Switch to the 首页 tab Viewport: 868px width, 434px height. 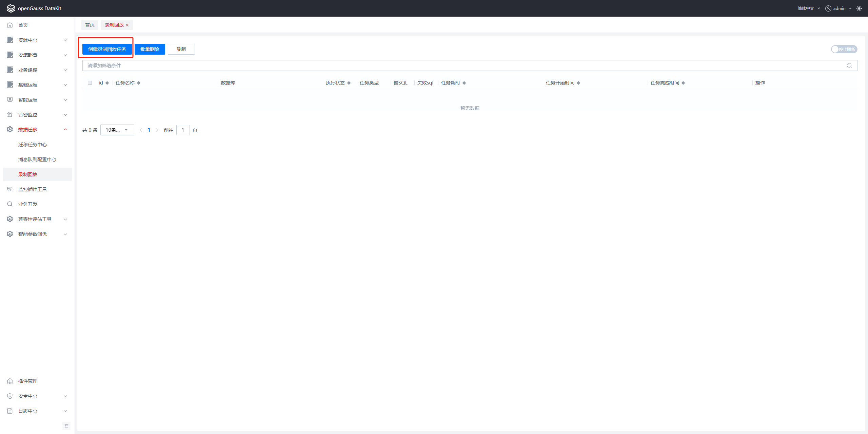90,25
